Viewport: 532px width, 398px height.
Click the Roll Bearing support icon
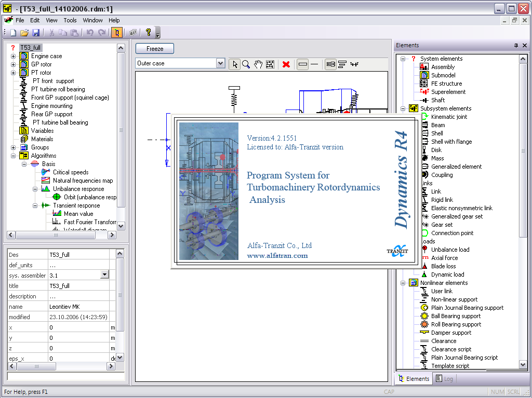point(424,324)
